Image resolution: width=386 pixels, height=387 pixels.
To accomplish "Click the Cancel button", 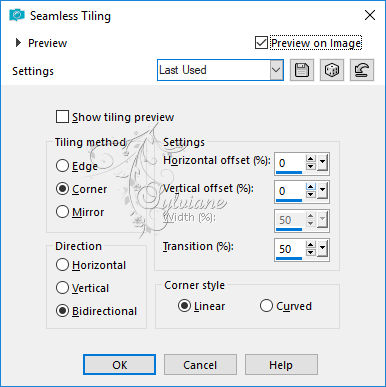I will (x=200, y=365).
